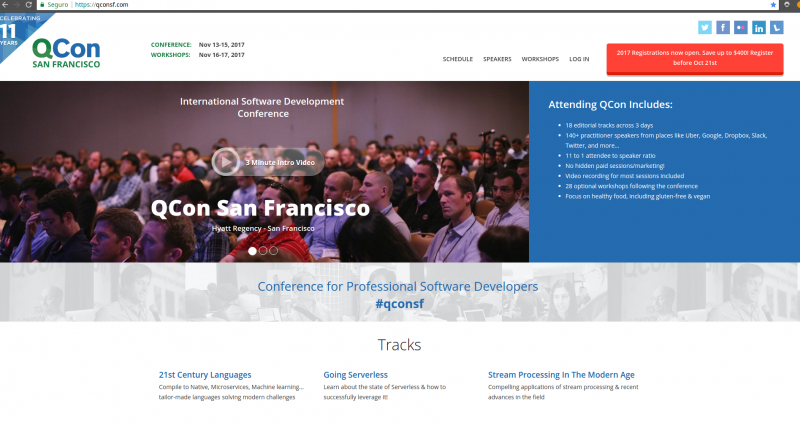This screenshot has height=425, width=800.
Task: Click the QCon San Francisco banner title
Action: (260, 208)
